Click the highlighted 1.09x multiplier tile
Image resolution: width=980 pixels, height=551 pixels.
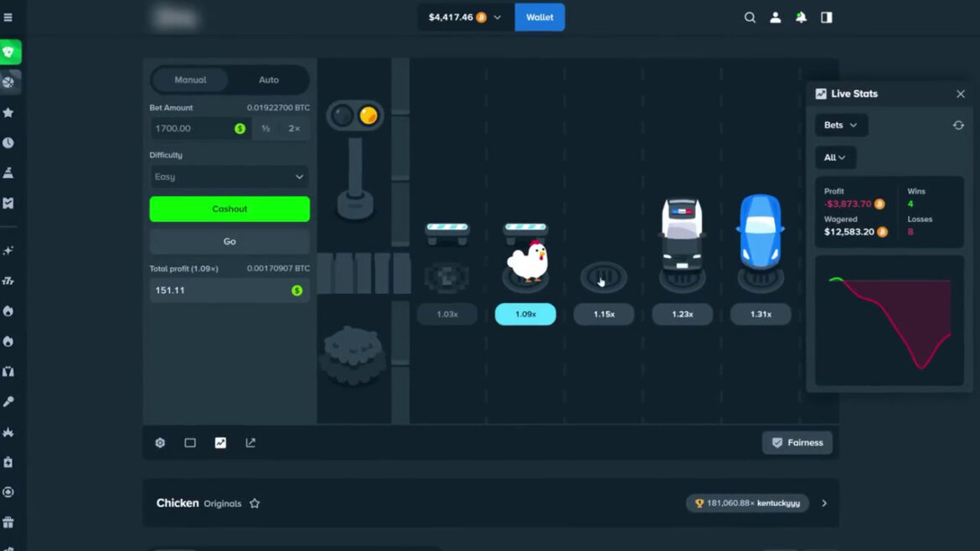[526, 314]
